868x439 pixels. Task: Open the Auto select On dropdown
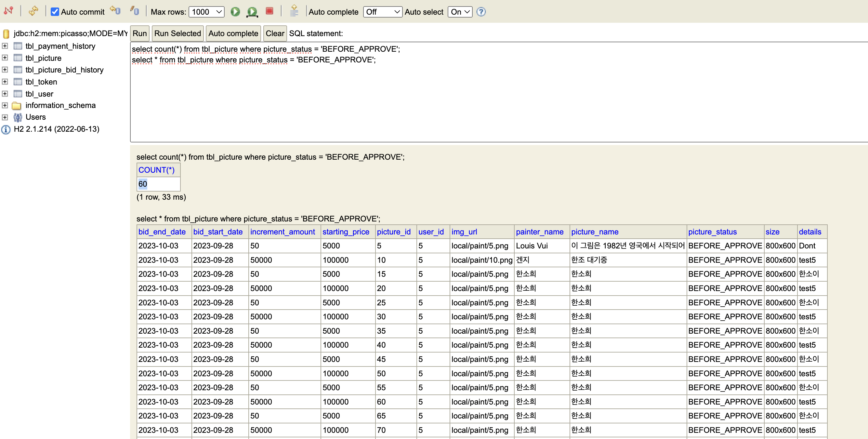(460, 12)
